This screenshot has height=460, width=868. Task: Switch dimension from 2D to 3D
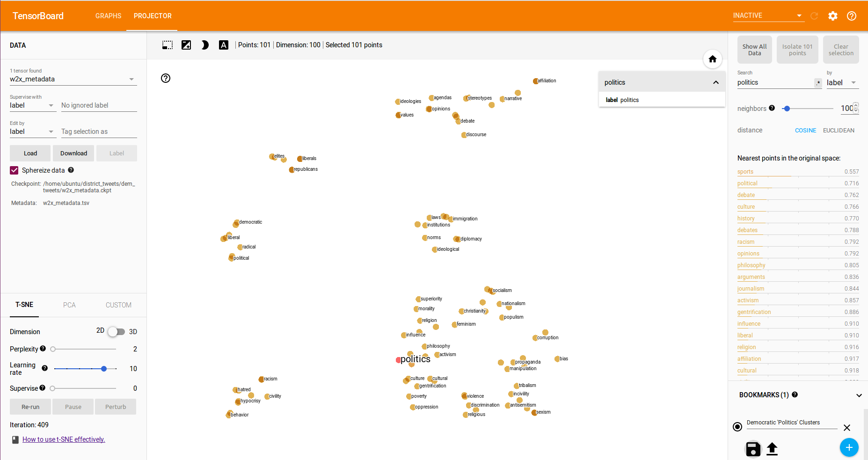click(x=117, y=331)
